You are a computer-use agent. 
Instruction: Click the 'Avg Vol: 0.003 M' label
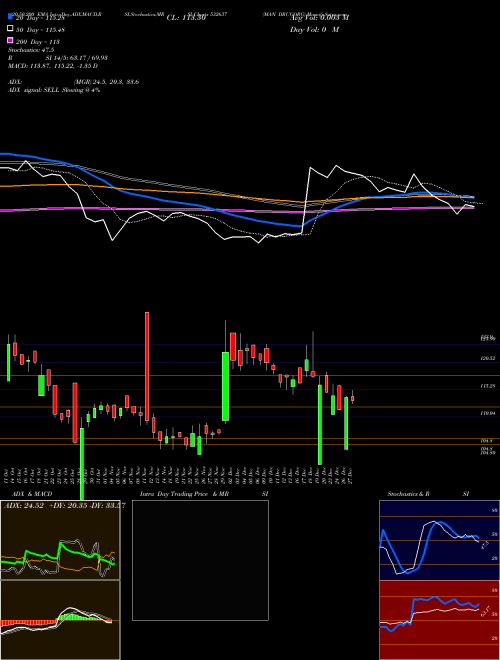(x=319, y=18)
